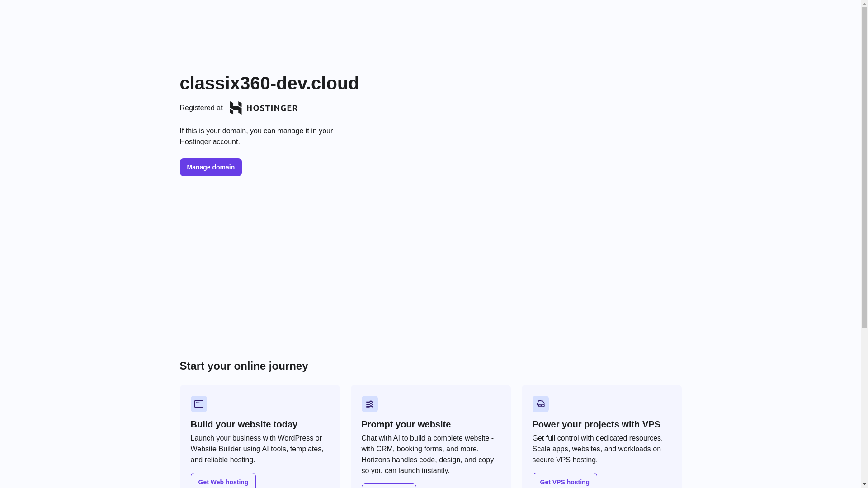Viewport: 868px width, 488px height.
Task: Click the WordPress or Website Builder description text
Action: tap(257, 449)
